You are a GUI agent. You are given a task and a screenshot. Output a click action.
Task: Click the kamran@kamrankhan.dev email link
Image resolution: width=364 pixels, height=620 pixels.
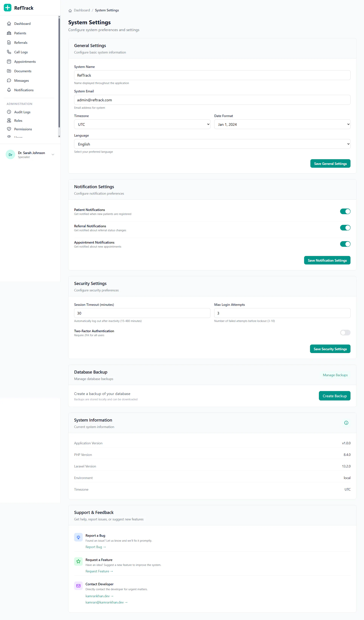tap(106, 602)
